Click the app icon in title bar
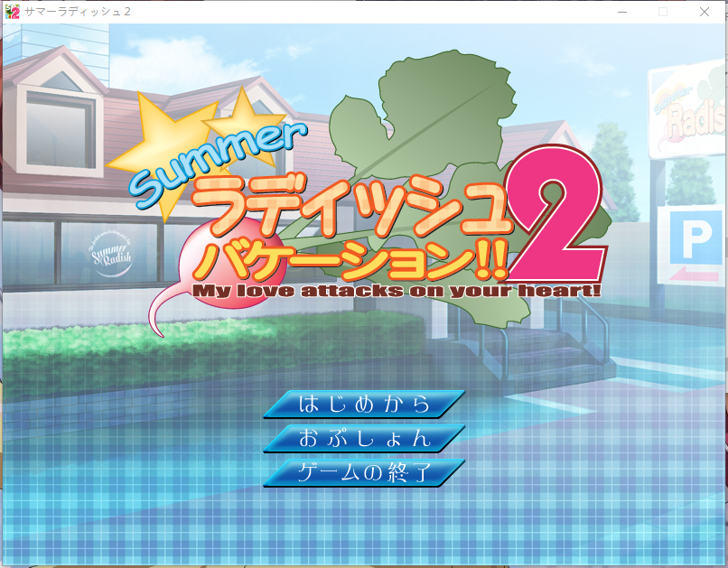 [13, 12]
